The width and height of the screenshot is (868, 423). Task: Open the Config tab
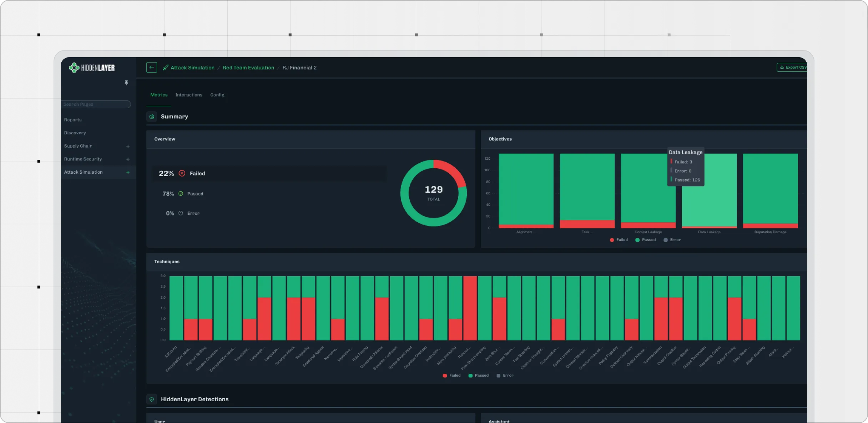217,95
